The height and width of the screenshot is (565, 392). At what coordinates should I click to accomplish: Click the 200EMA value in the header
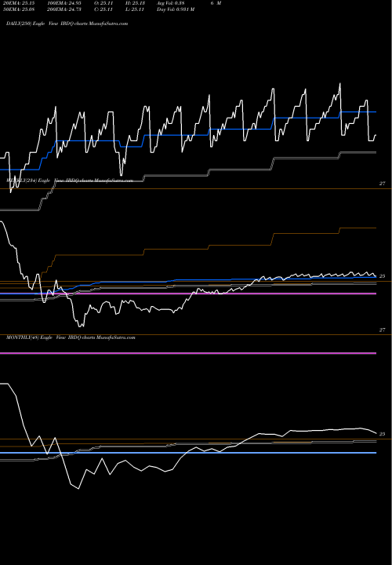click(64, 9)
